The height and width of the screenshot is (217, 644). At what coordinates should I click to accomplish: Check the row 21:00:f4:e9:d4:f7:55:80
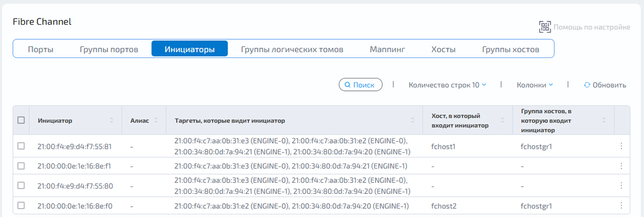(21, 186)
